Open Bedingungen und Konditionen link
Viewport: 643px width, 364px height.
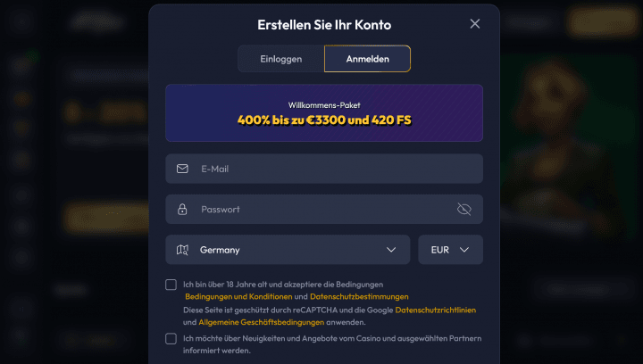coord(238,296)
